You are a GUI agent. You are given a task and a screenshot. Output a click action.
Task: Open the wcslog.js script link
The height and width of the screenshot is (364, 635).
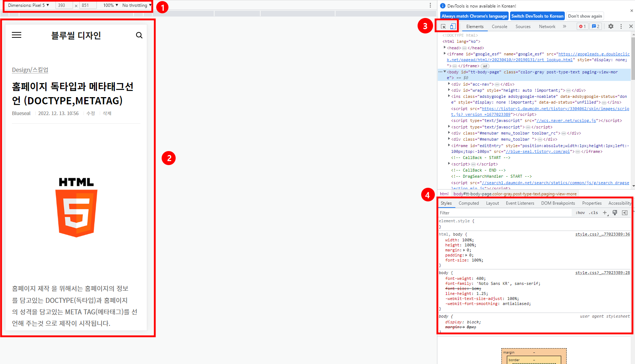point(566,121)
